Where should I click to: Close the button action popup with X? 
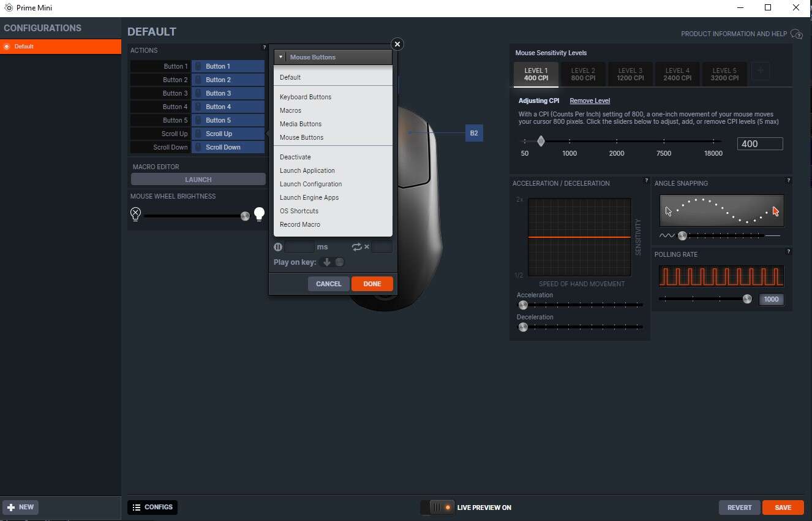[397, 44]
